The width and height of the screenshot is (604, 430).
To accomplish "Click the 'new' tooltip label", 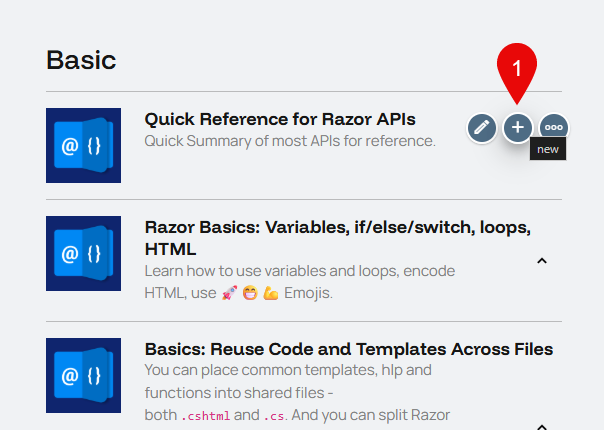I will tap(548, 149).
